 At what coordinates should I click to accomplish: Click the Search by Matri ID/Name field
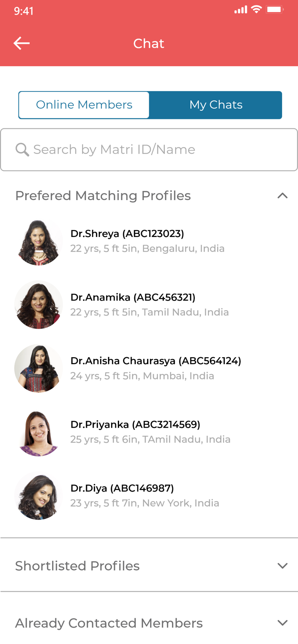[x=149, y=149]
